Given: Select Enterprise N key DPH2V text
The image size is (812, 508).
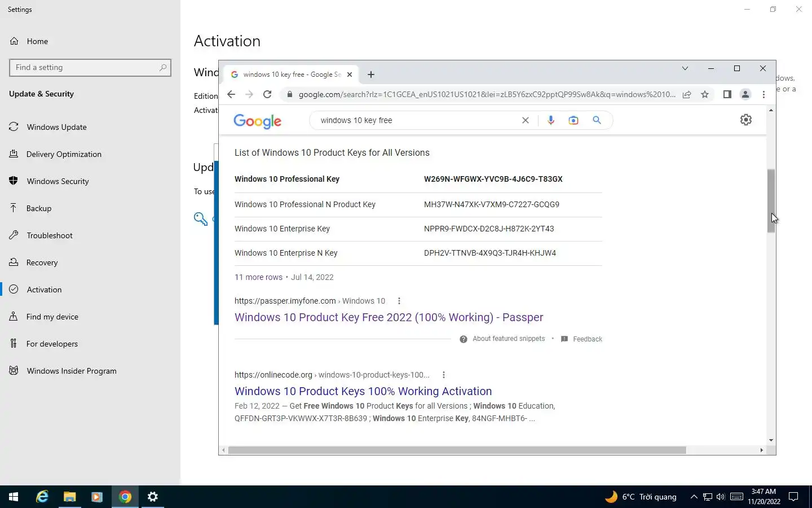Looking at the screenshot, I should pos(490,253).
